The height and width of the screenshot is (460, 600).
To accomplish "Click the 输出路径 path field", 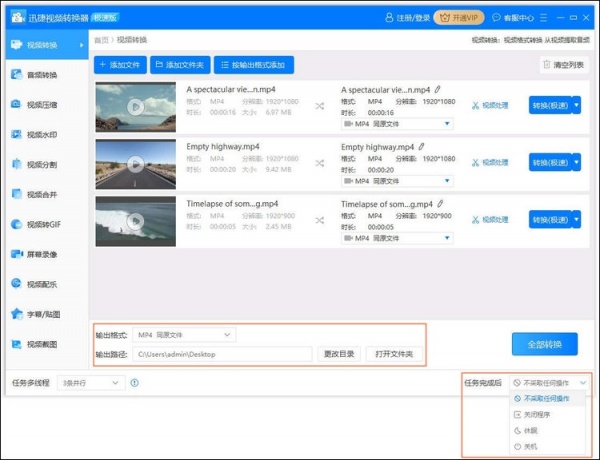I will tap(222, 354).
